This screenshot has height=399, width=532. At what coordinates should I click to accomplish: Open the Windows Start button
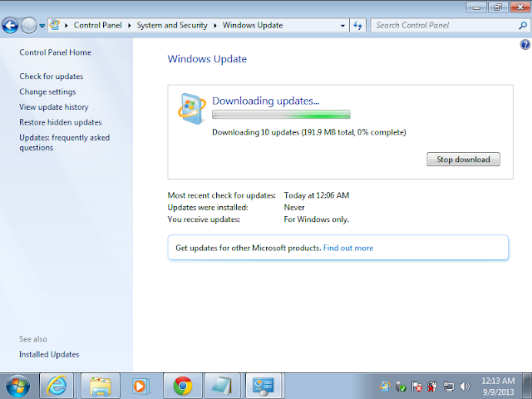pyautogui.click(x=18, y=386)
